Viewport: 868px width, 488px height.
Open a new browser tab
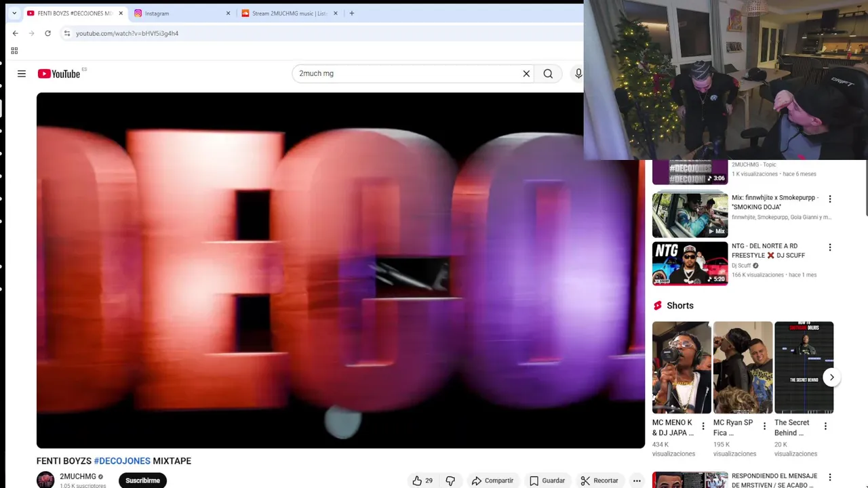[351, 13]
